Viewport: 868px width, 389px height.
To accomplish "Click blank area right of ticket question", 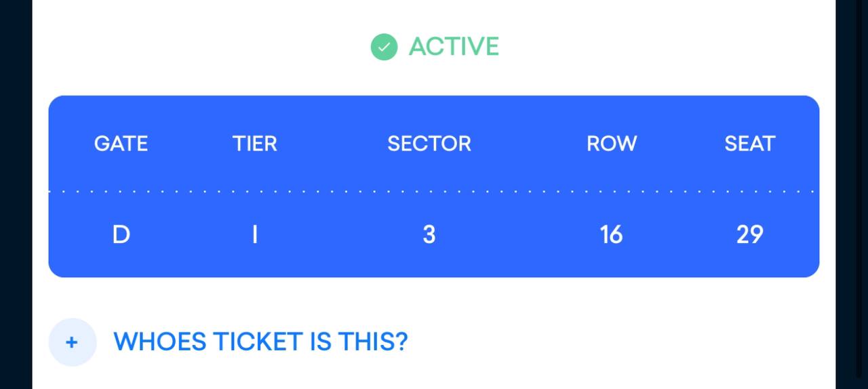I will coord(620,342).
